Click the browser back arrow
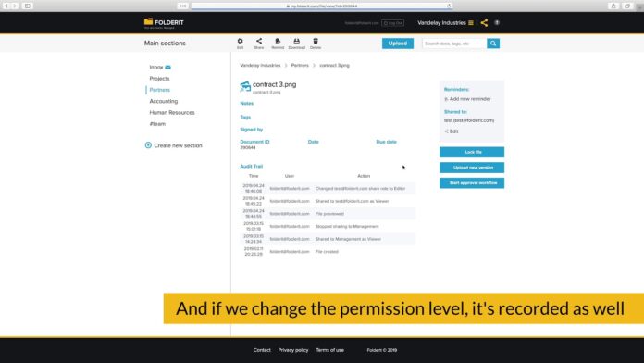The height and width of the screenshot is (363, 644). (6, 6)
